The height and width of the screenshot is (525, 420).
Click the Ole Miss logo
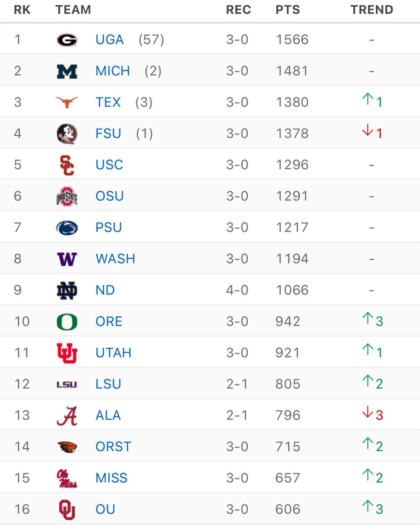[x=67, y=478]
